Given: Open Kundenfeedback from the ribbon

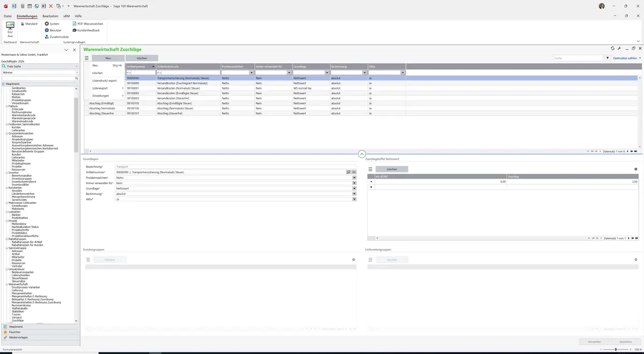Looking at the screenshot, I should (86, 31).
